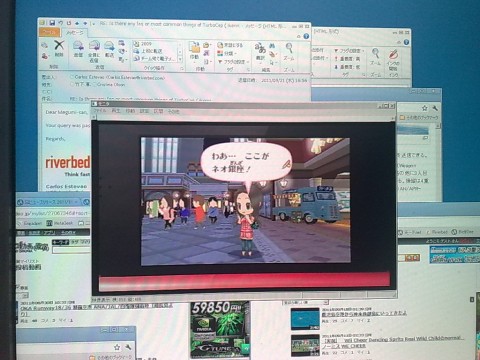
Task: Click the Reply icon in the ribbon
Action: click(78, 49)
